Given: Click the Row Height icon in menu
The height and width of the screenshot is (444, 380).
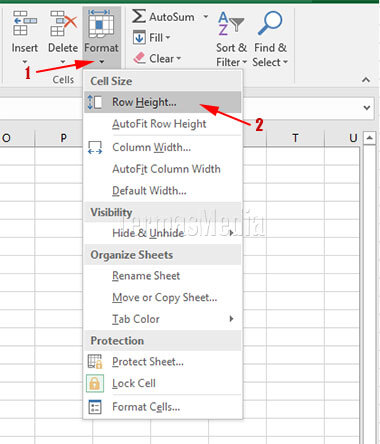Looking at the screenshot, I should (x=95, y=102).
